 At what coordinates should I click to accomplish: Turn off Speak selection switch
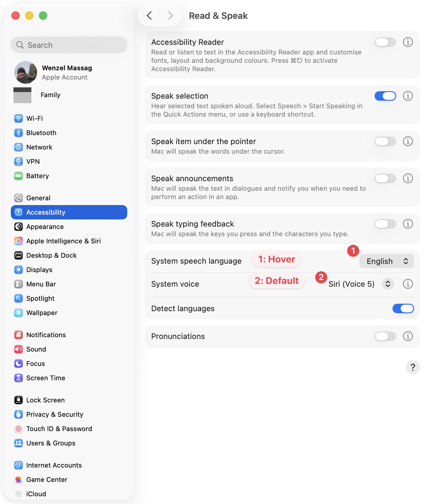(x=385, y=96)
